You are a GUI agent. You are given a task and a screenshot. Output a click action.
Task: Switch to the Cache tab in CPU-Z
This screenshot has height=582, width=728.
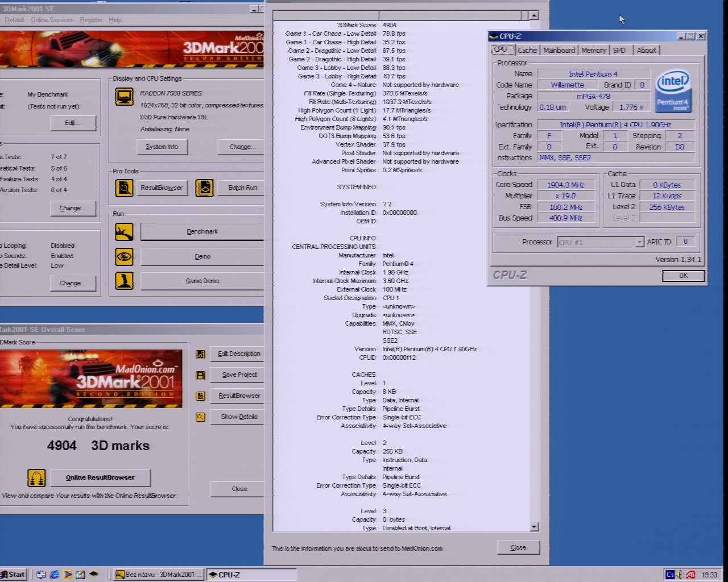(x=527, y=51)
